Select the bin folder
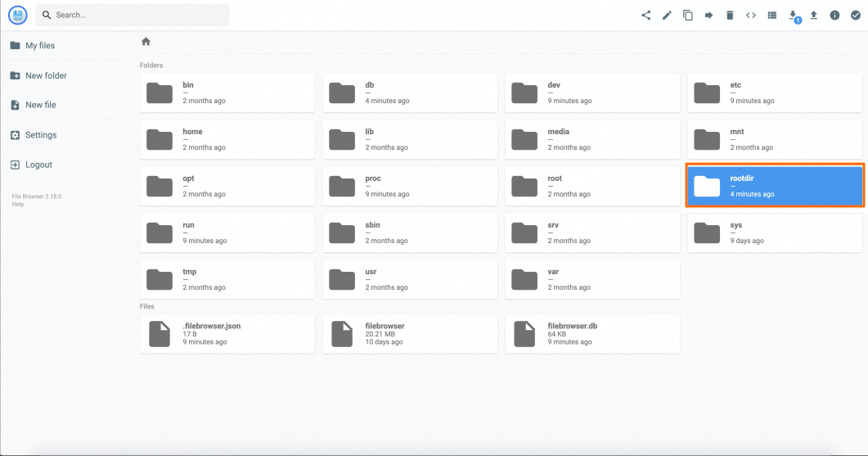 coord(227,93)
